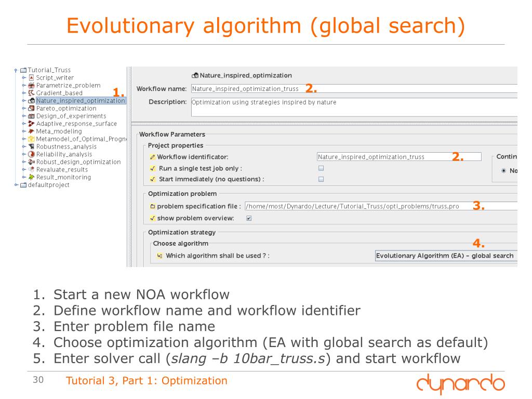Enable Start immediately (no questions) checkbox
Image resolution: width=532 pixels, height=399 pixels.
pyautogui.click(x=321, y=179)
